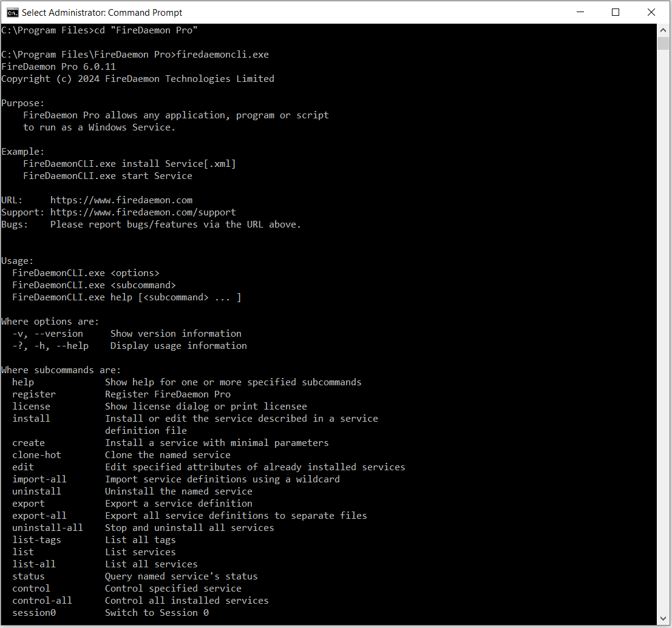Click the 'uninstall' subcommand text
Image resolution: width=672 pixels, height=628 pixels.
pyautogui.click(x=36, y=491)
